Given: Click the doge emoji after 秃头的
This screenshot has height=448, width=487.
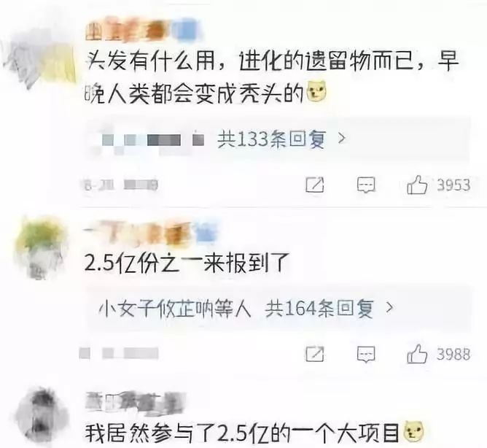Looking at the screenshot, I should 316,92.
